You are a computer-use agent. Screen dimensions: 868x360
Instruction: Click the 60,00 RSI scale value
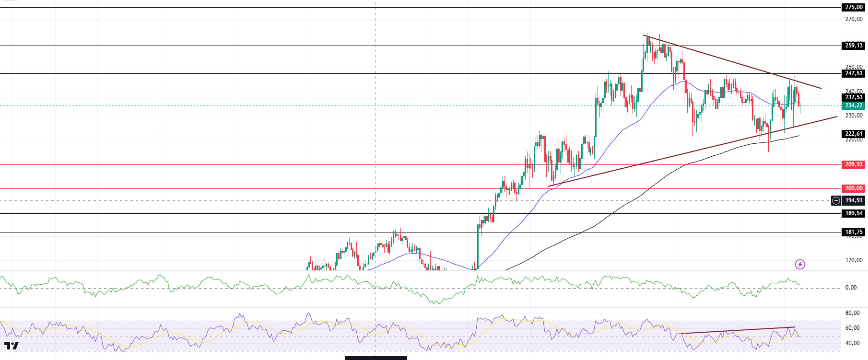pyautogui.click(x=852, y=328)
